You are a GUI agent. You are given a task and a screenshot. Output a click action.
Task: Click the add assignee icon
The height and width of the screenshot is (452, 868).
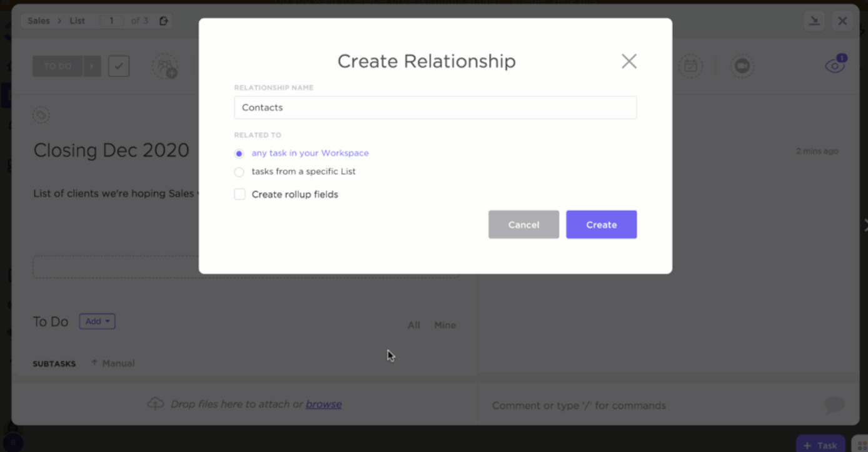165,66
